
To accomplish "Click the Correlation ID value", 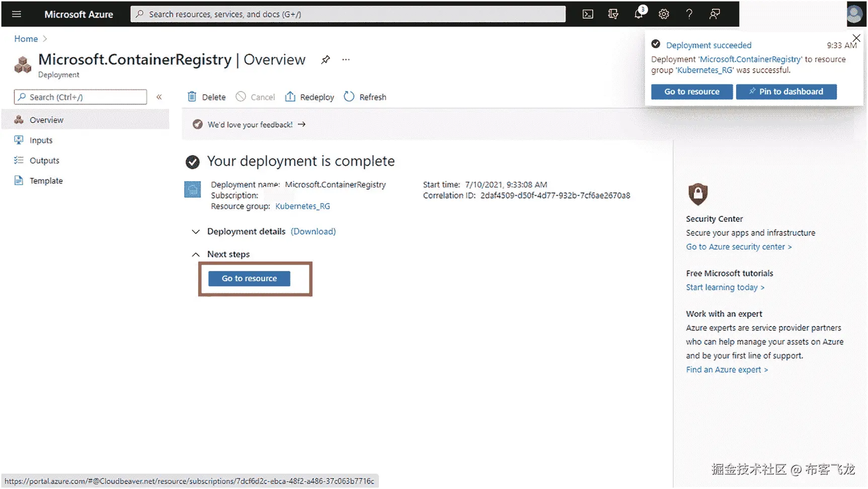I will (x=555, y=196).
